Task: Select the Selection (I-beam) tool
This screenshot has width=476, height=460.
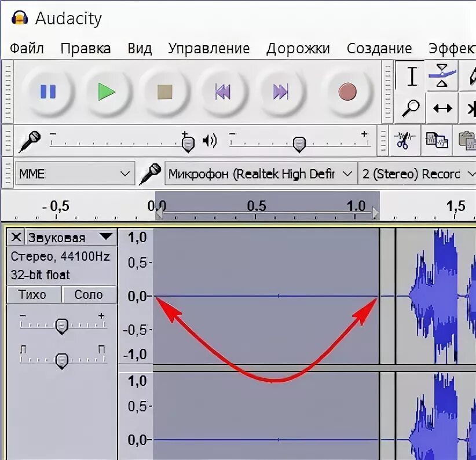Action: point(412,76)
